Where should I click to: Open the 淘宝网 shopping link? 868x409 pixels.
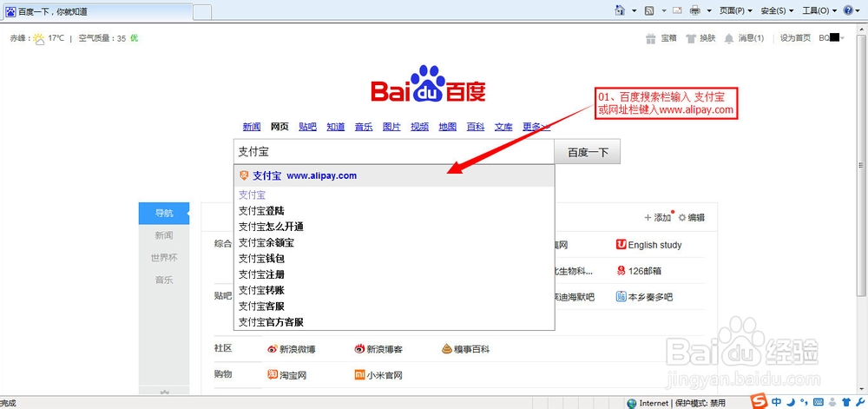[286, 375]
